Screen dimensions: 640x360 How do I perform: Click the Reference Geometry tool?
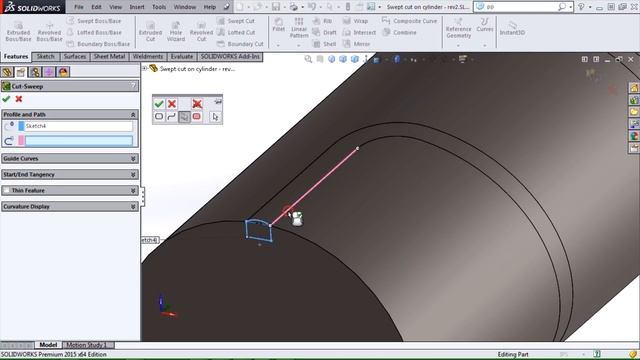click(x=458, y=28)
